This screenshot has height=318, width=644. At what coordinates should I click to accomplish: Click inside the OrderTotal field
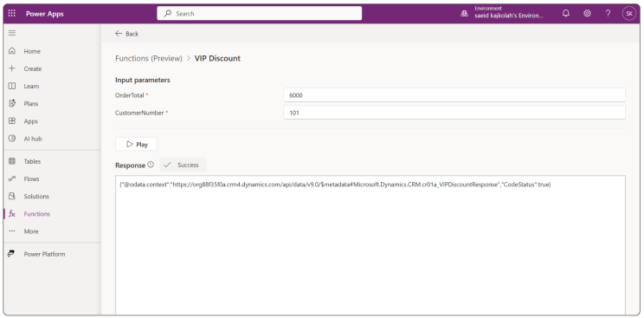[x=454, y=95]
